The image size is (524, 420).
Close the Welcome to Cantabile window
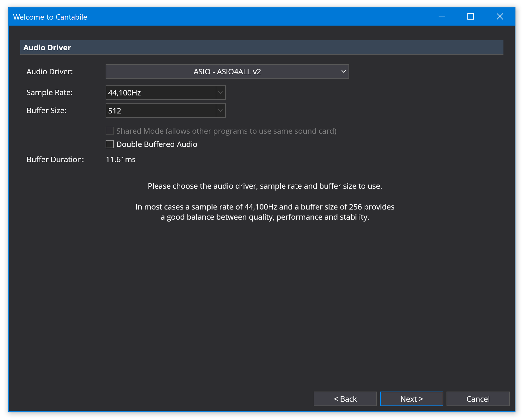[500, 16]
